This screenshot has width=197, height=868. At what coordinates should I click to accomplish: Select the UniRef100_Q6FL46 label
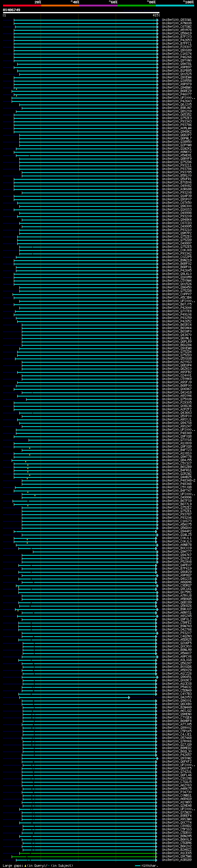pyautogui.click(x=177, y=775)
